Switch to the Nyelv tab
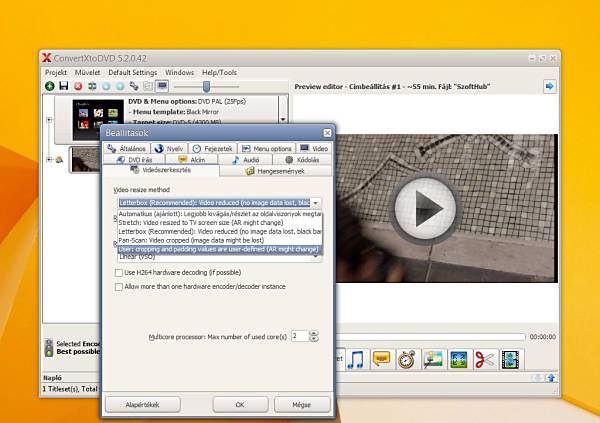This screenshot has width=600, height=423. coord(169,149)
